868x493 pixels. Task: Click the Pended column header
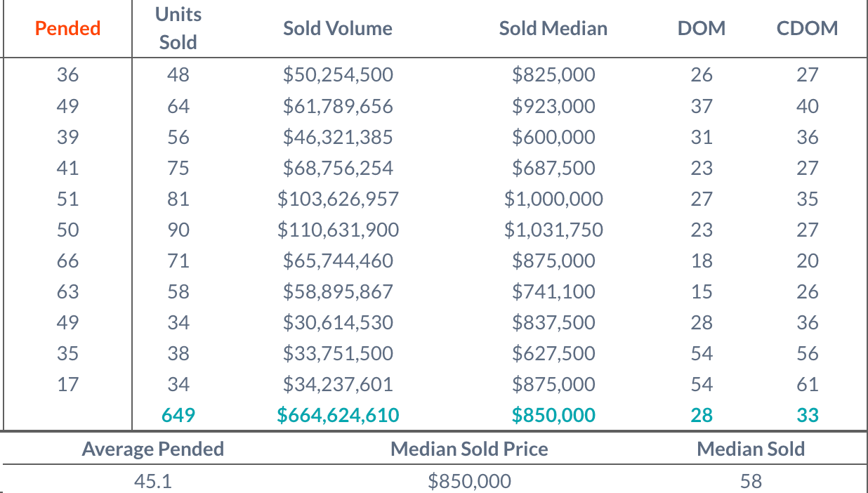[67, 29]
